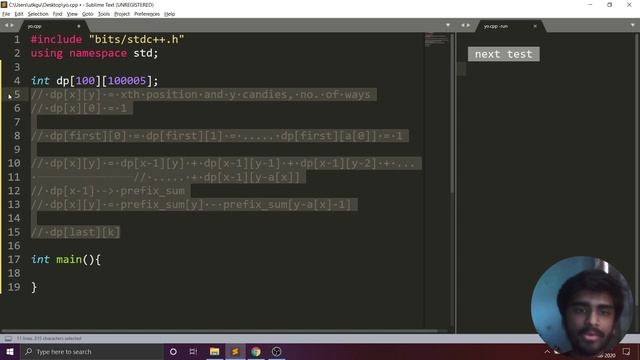
Task: Open the Selection menu
Action: [x=38, y=14]
